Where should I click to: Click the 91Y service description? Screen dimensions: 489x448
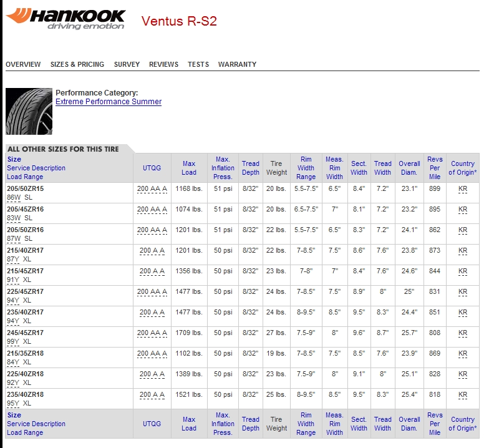pyautogui.click(x=13, y=280)
